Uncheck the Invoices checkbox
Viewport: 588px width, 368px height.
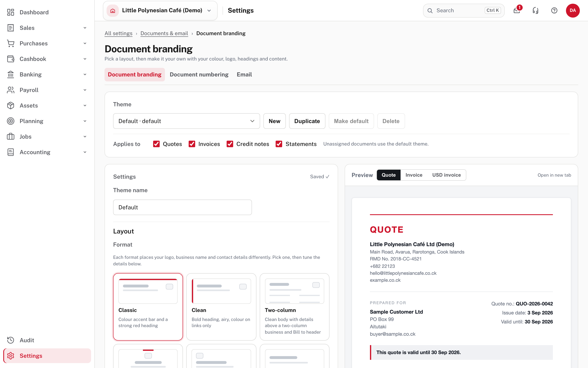click(x=192, y=144)
